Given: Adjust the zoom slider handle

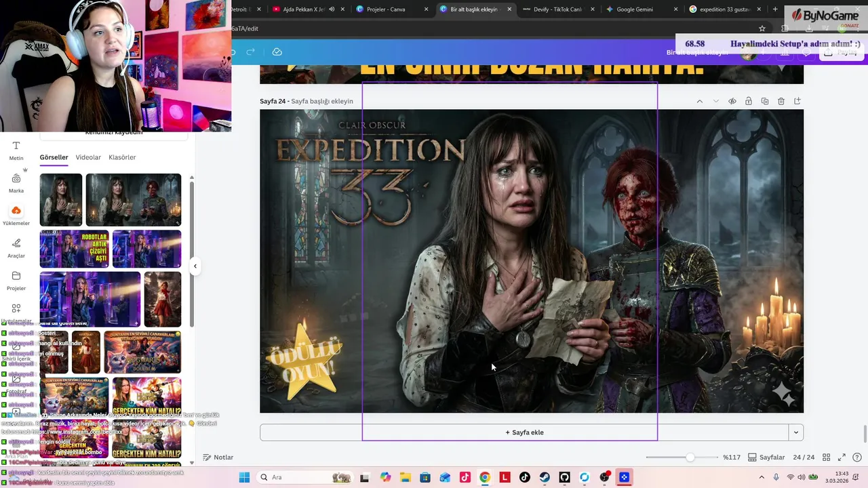Looking at the screenshot, I should (x=690, y=457).
